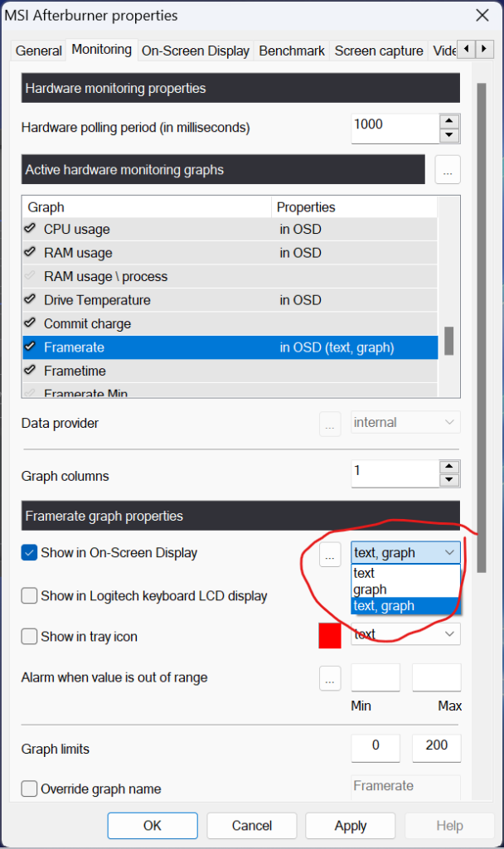Viewport: 504px width, 849px height.
Task: Select the Framerate row in the graph list
Action: [x=230, y=347]
